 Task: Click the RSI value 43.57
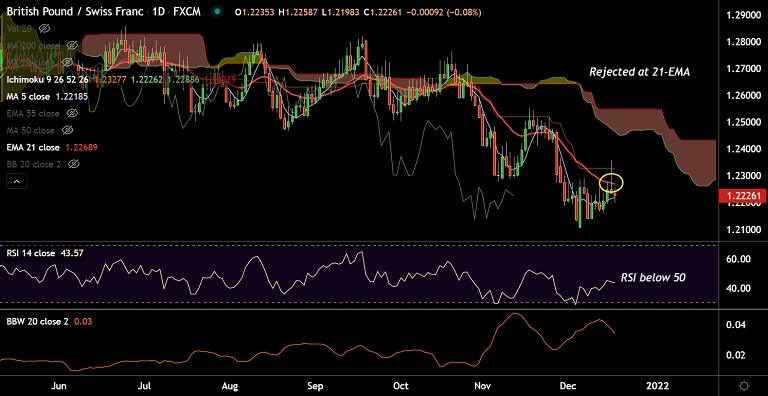coord(71,254)
